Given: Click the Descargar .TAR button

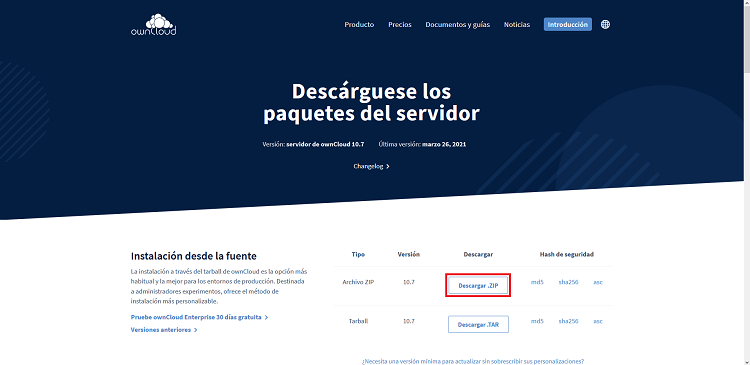Looking at the screenshot, I should click(478, 324).
